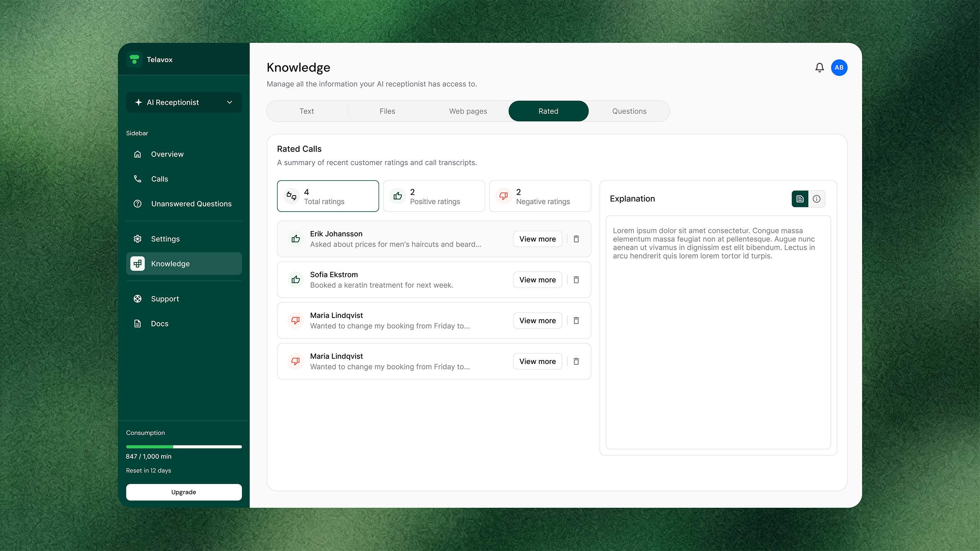Go to Unanswered Questions page
The height and width of the screenshot is (551, 980).
tap(191, 204)
